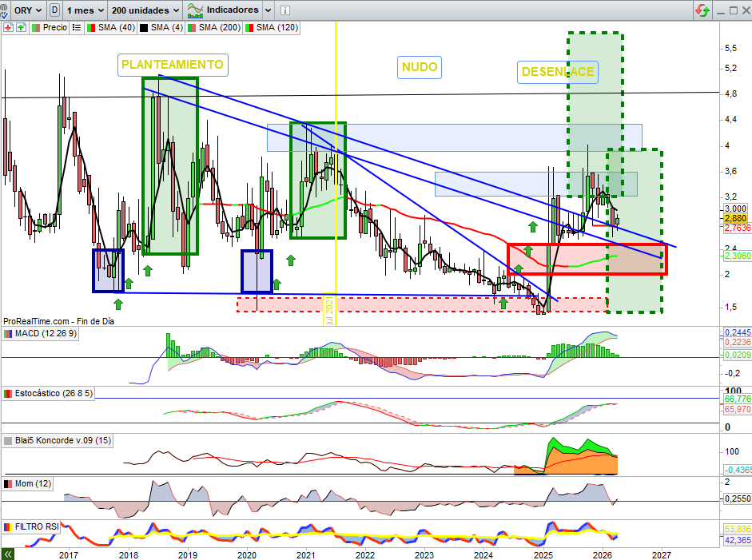Click the 2,7636 red price label
The image size is (752, 560).
click(x=737, y=228)
